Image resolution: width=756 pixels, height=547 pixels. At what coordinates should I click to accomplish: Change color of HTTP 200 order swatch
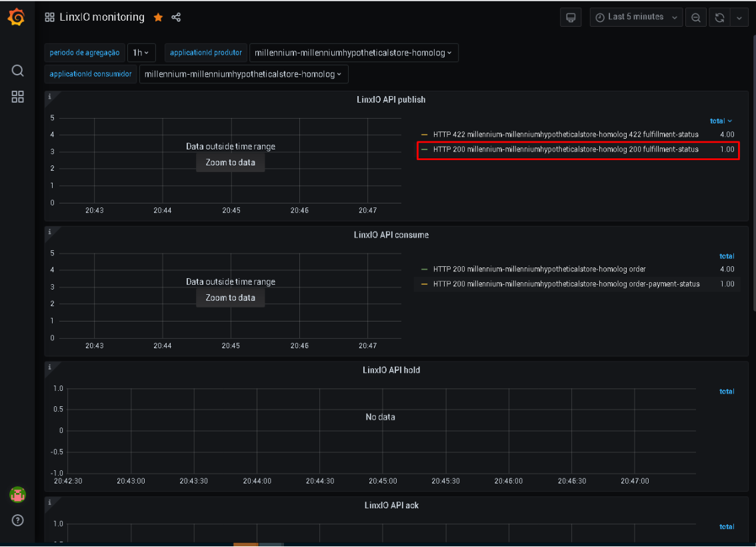(424, 269)
